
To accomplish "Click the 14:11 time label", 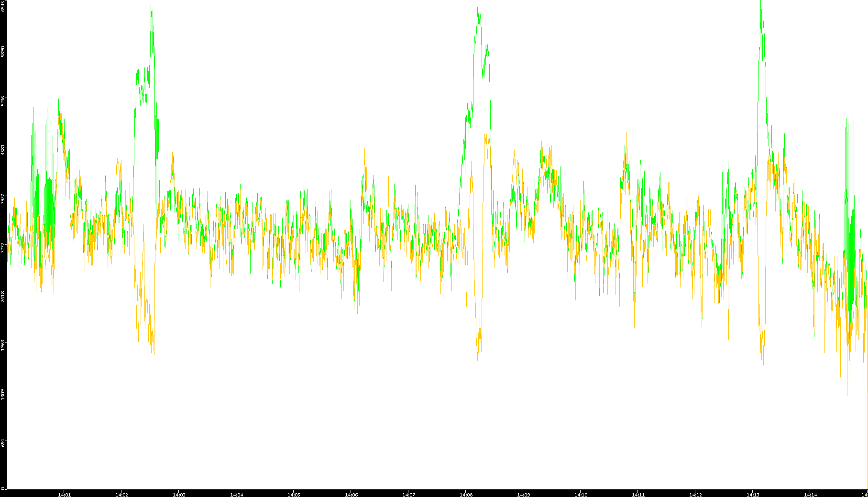I will (638, 495).
